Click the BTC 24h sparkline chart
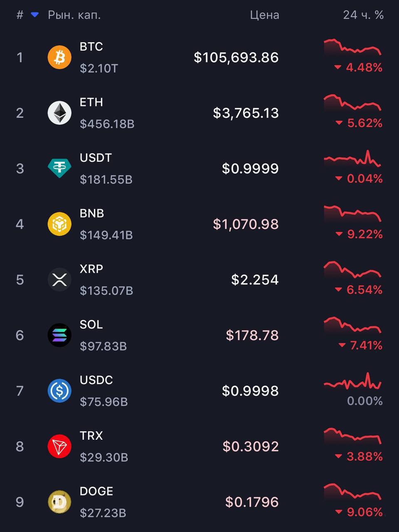 pyautogui.click(x=352, y=47)
